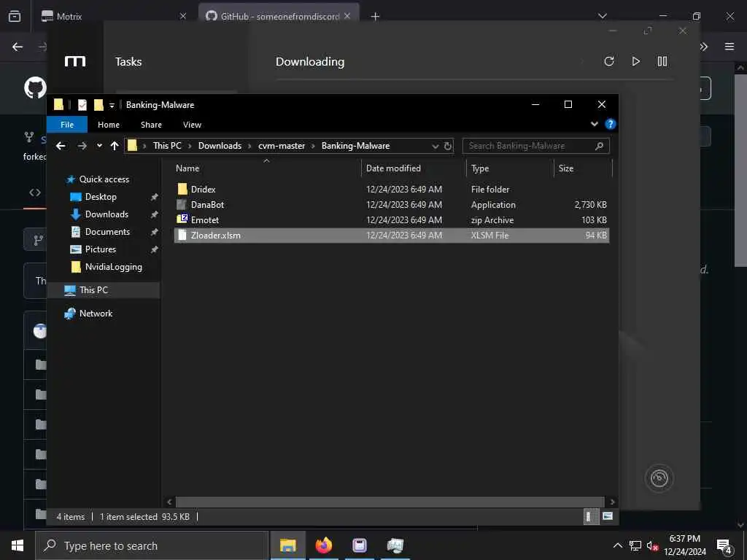Switch to large icons view layout
The height and width of the screenshot is (560, 747).
(608, 517)
